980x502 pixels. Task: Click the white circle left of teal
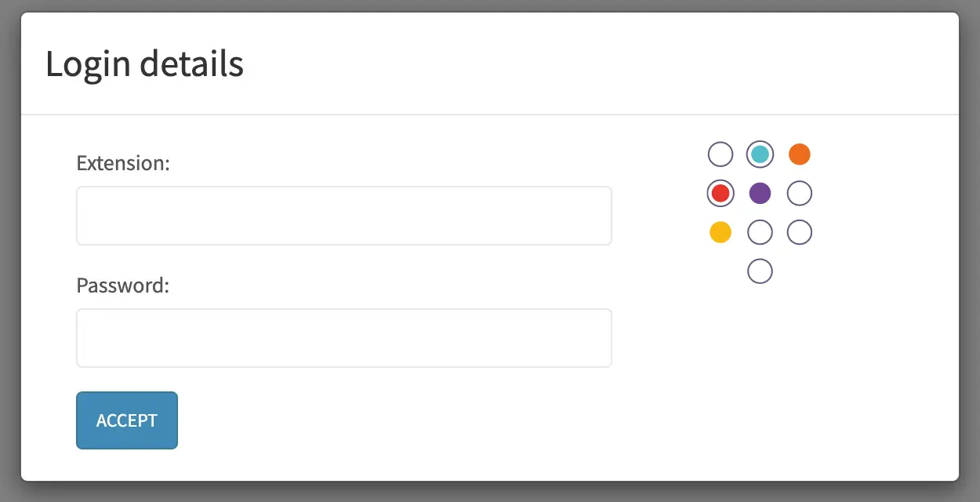[720, 154]
